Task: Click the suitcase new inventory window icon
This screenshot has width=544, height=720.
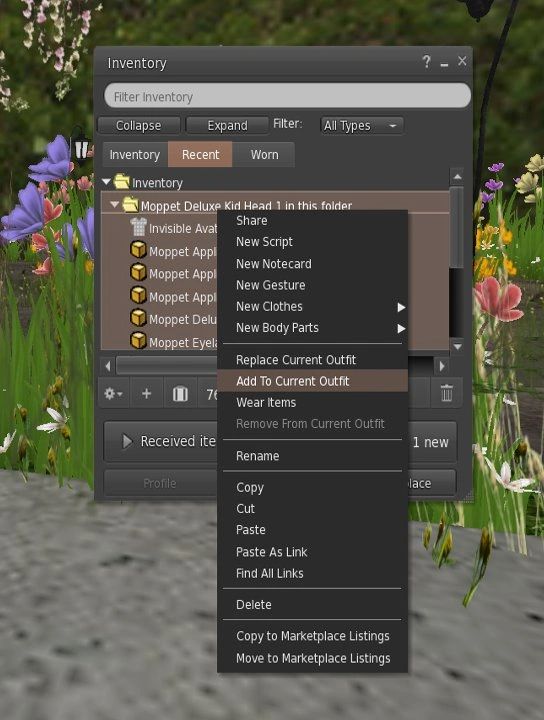Action: click(x=180, y=394)
